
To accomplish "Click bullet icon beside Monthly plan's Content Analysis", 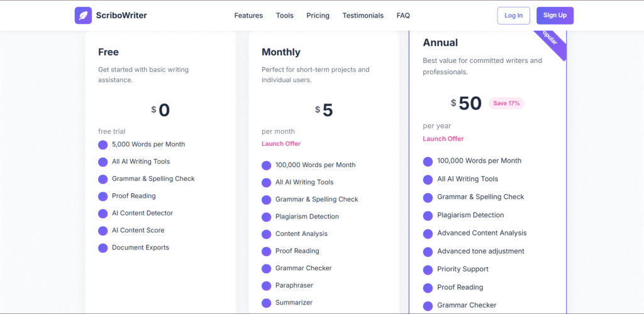I will click(267, 234).
